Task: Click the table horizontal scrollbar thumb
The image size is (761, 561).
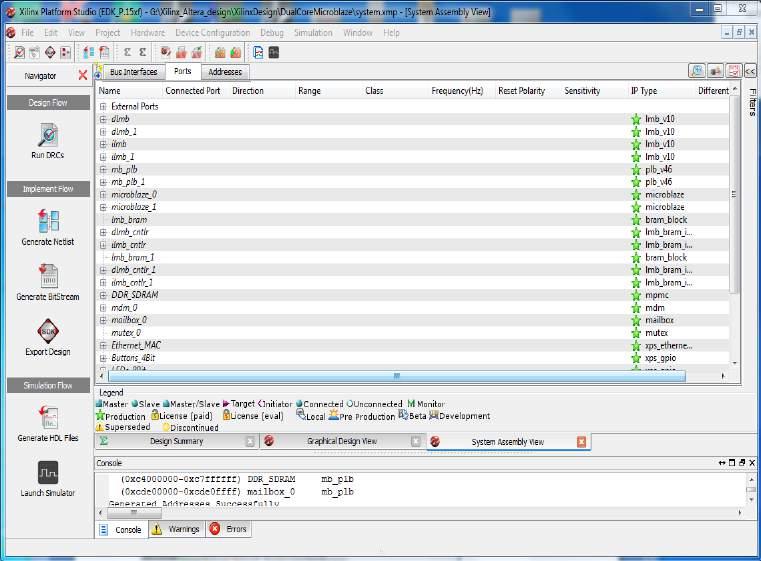Action: pyautogui.click(x=397, y=376)
